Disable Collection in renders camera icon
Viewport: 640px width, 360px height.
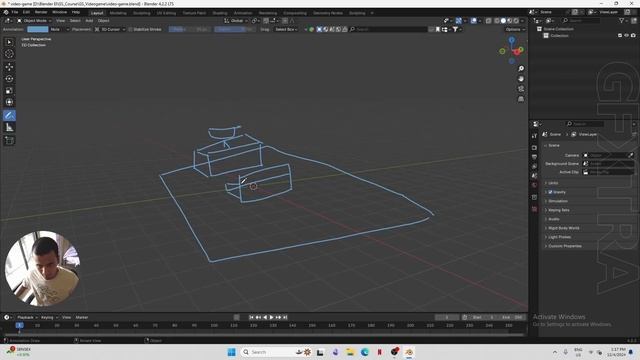[x=633, y=36]
